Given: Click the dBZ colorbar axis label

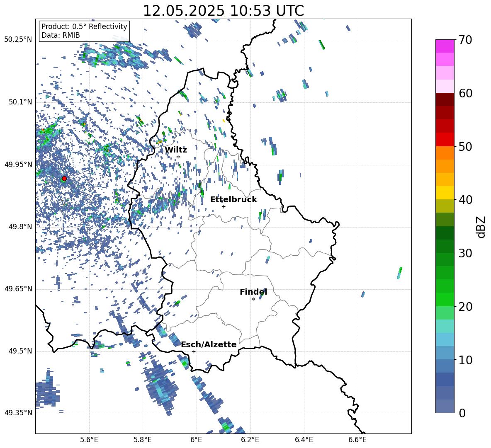Looking at the screenshot, I should pos(481,227).
